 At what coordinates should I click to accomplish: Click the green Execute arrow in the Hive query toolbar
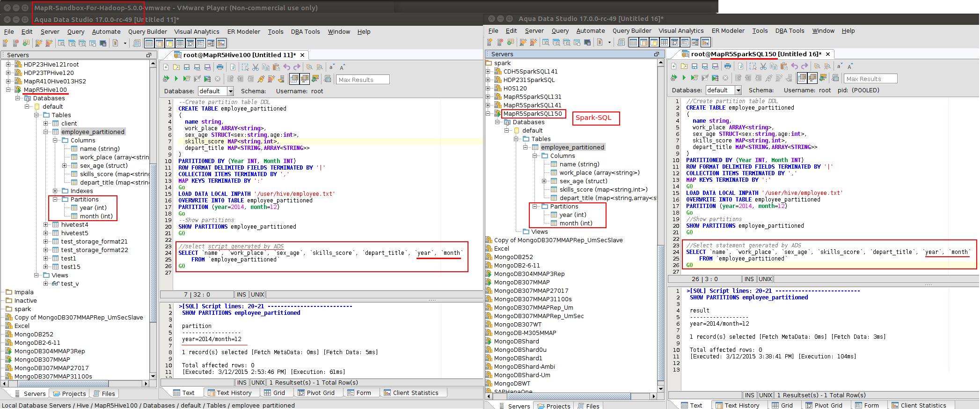(176, 79)
